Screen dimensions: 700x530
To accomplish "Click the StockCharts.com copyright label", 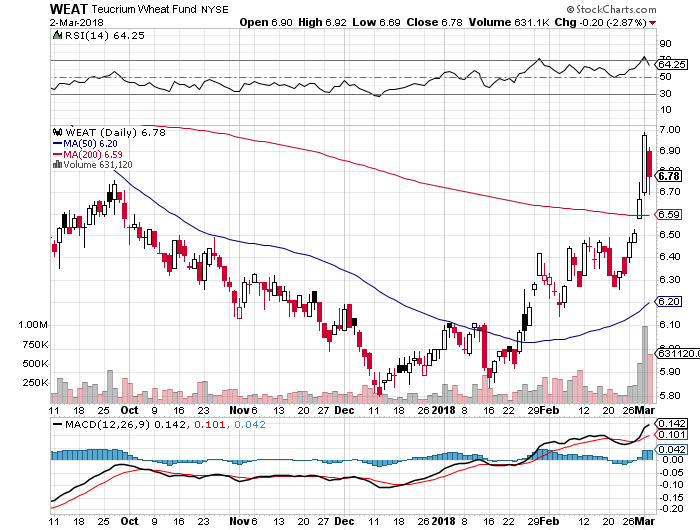I will (611, 9).
